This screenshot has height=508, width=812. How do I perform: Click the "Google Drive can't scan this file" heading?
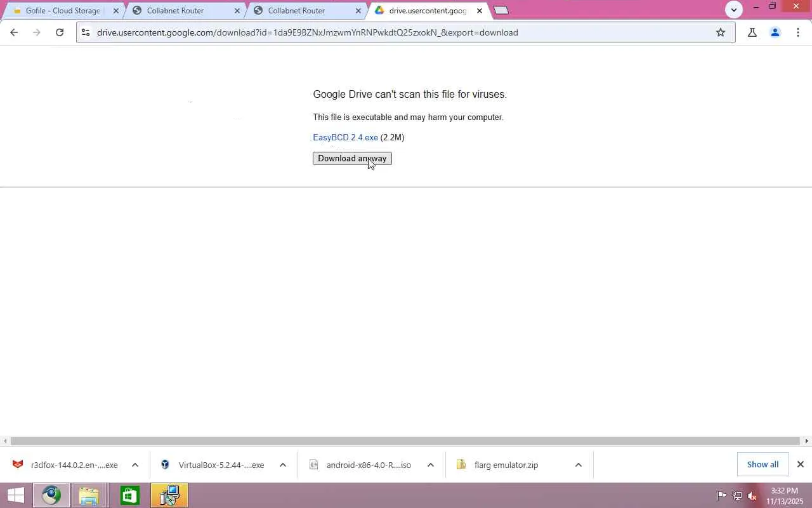coord(410,94)
